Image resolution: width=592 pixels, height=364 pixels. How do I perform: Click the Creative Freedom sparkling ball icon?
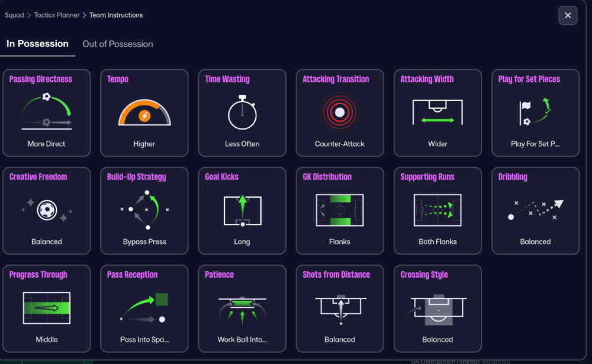[47, 210]
